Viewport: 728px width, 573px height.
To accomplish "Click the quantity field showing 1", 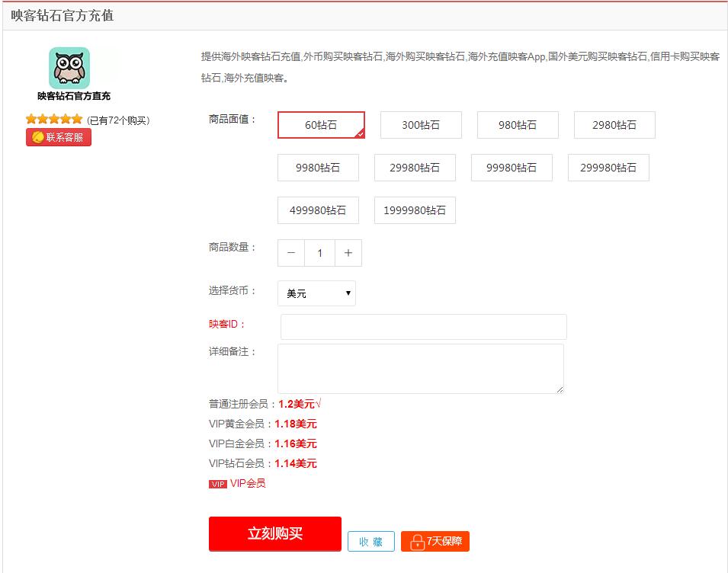I will click(x=319, y=253).
